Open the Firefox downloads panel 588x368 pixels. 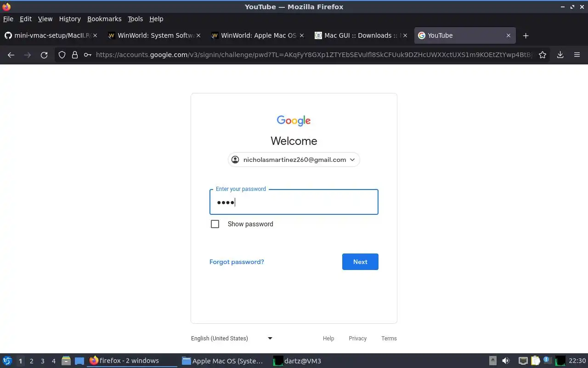560,55
